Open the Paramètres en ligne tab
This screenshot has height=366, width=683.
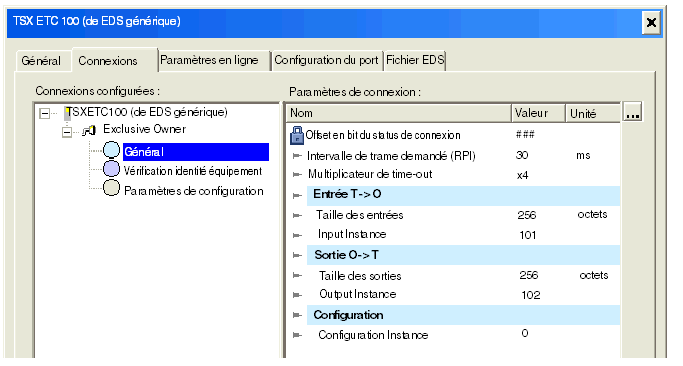(x=209, y=60)
